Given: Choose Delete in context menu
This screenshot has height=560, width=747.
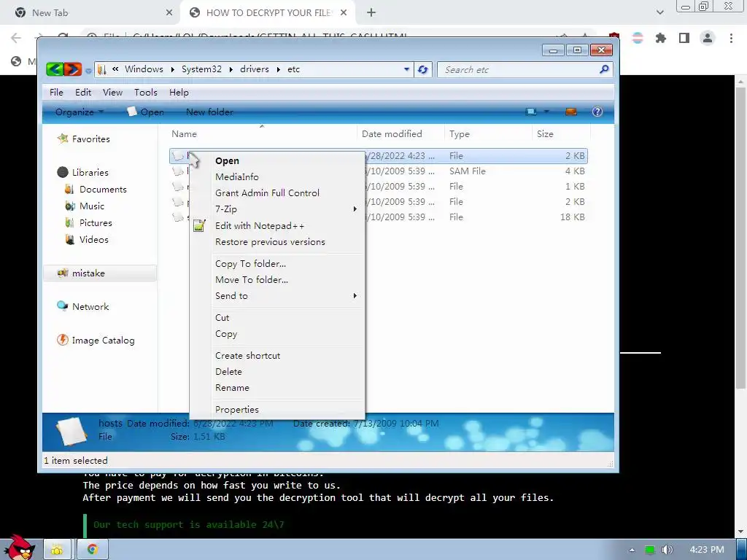Looking at the screenshot, I should (x=277, y=371).
